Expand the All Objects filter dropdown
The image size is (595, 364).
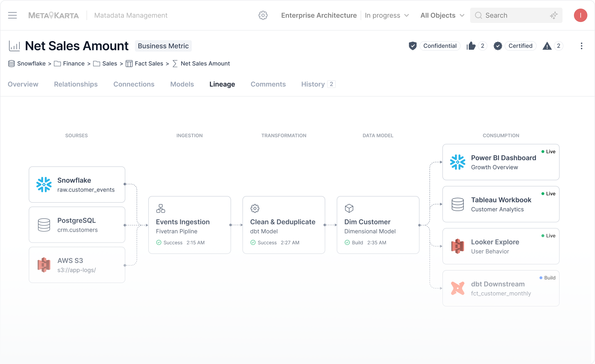442,15
